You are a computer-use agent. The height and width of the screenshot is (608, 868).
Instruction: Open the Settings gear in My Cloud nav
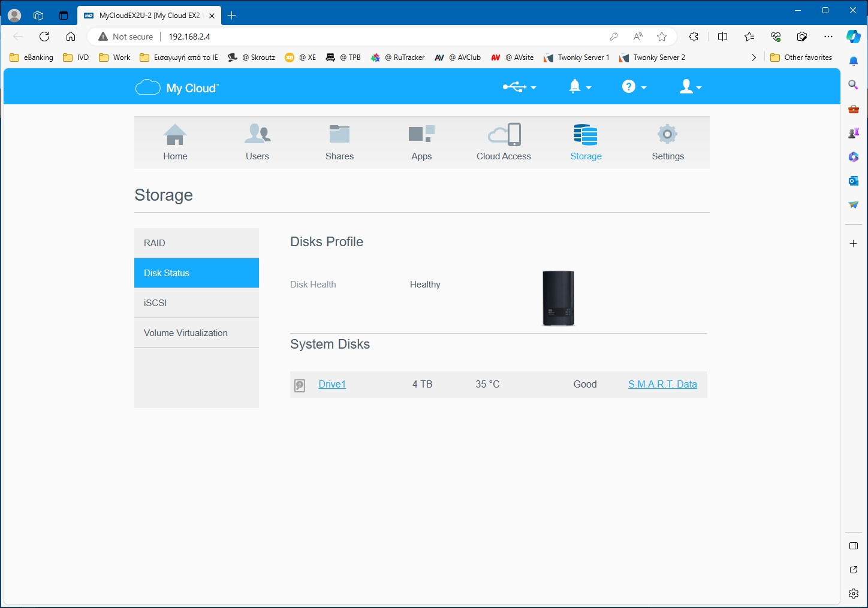pyautogui.click(x=667, y=134)
